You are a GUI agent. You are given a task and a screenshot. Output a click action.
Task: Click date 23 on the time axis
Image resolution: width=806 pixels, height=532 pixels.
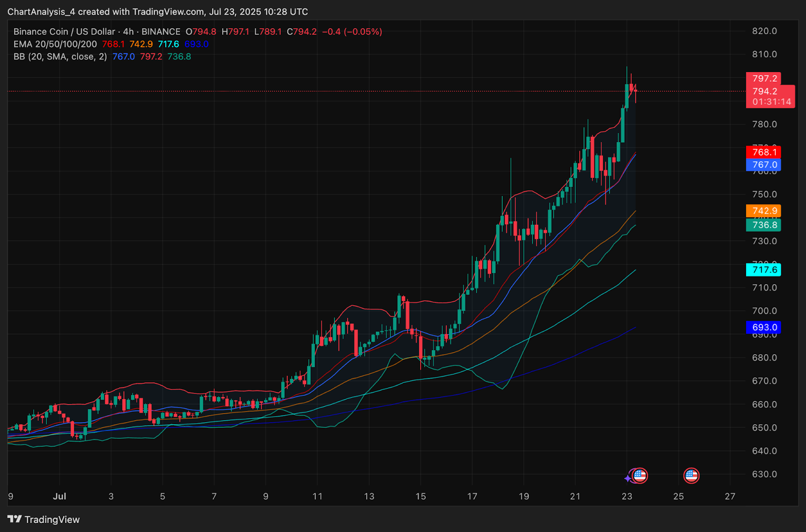(x=627, y=496)
